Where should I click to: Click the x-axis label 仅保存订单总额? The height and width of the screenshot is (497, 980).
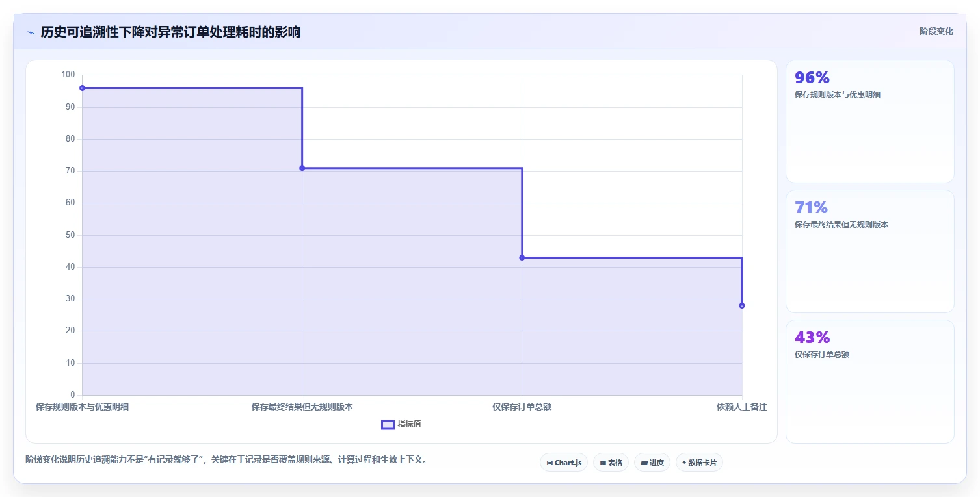[x=522, y=407]
